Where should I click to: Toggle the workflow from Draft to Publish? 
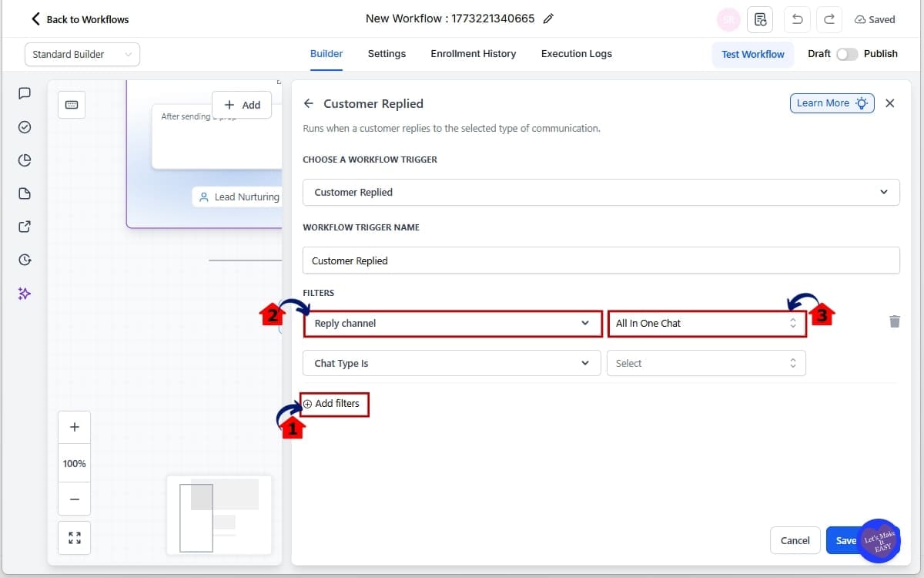click(x=848, y=55)
